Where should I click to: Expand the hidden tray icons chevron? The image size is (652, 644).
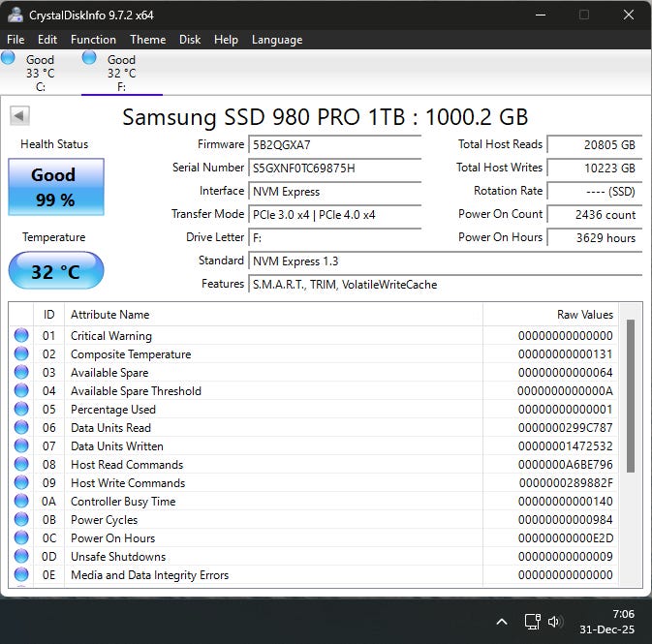(502, 622)
